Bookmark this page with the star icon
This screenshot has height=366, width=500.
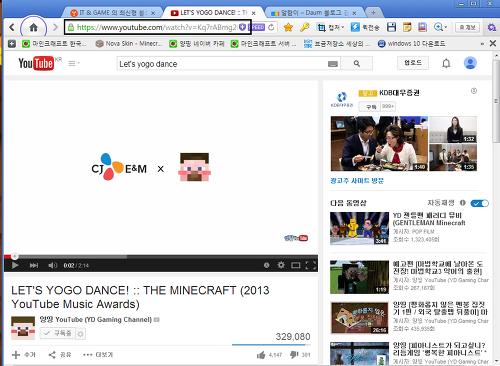288,27
